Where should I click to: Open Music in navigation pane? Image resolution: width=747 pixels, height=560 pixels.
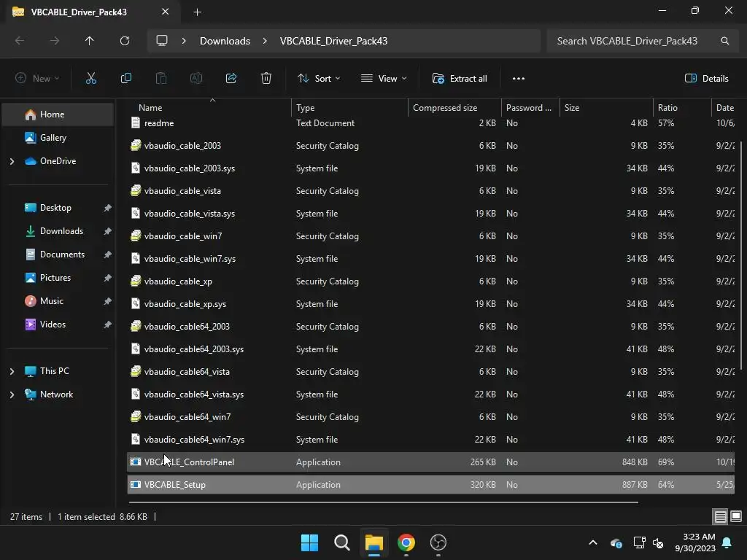point(58,301)
